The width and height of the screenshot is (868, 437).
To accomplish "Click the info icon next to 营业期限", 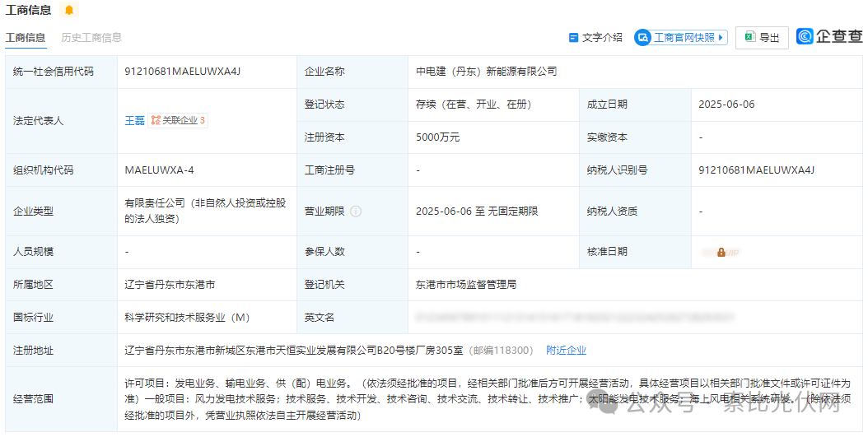I will 356,212.
